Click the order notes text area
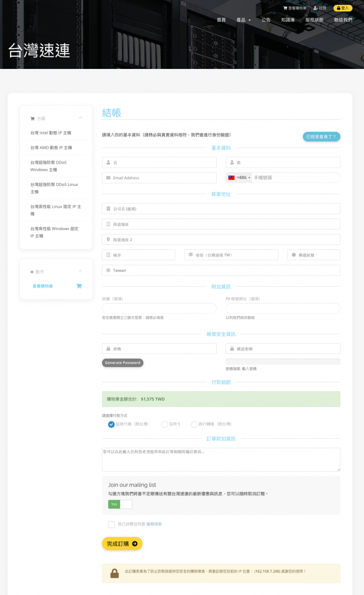Image resolution: width=364 pixels, height=595 pixels. coord(221,459)
